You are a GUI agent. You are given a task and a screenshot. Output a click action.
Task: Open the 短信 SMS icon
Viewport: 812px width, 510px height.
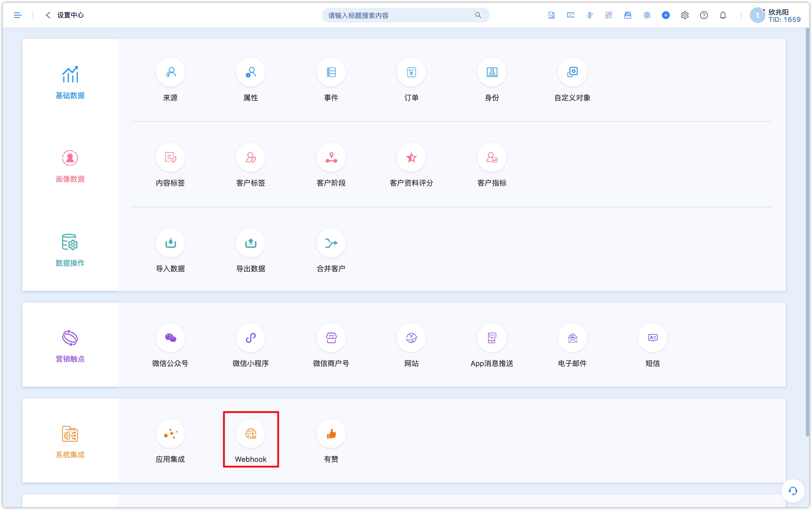pyautogui.click(x=653, y=338)
